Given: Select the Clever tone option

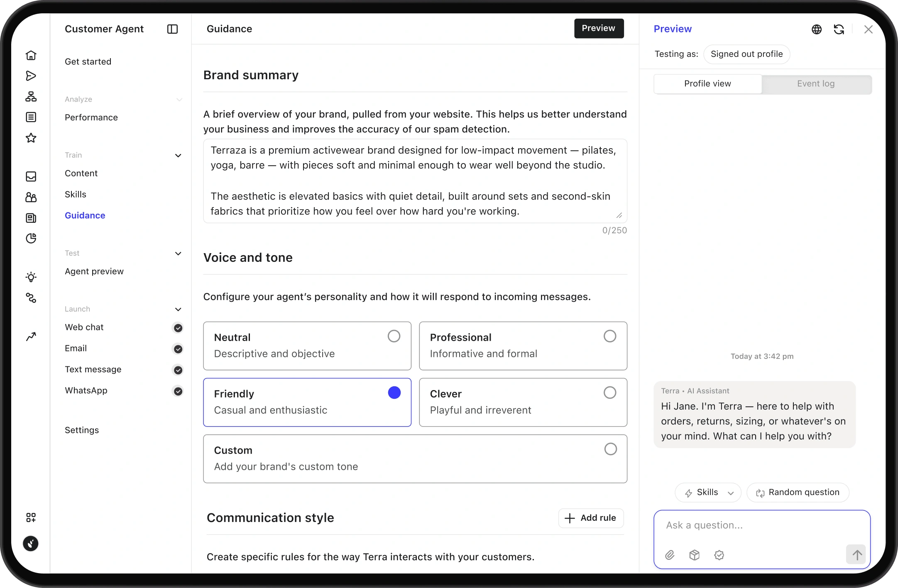Looking at the screenshot, I should 523,402.
